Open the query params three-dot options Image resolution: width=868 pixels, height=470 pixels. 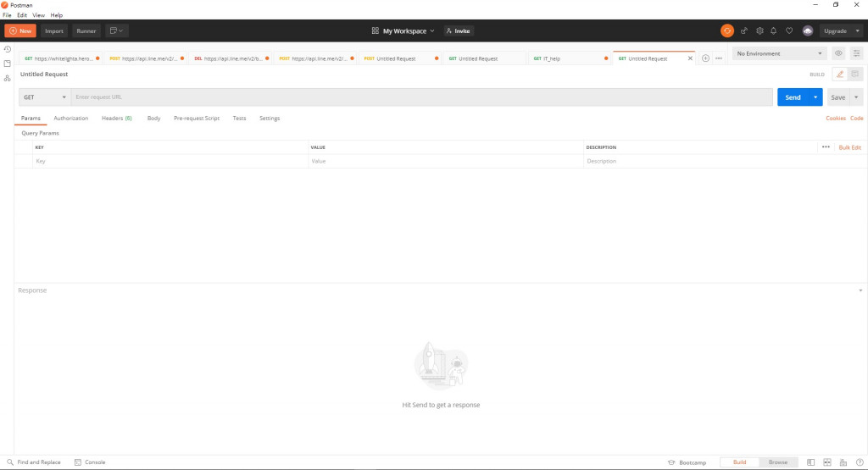[826, 147]
